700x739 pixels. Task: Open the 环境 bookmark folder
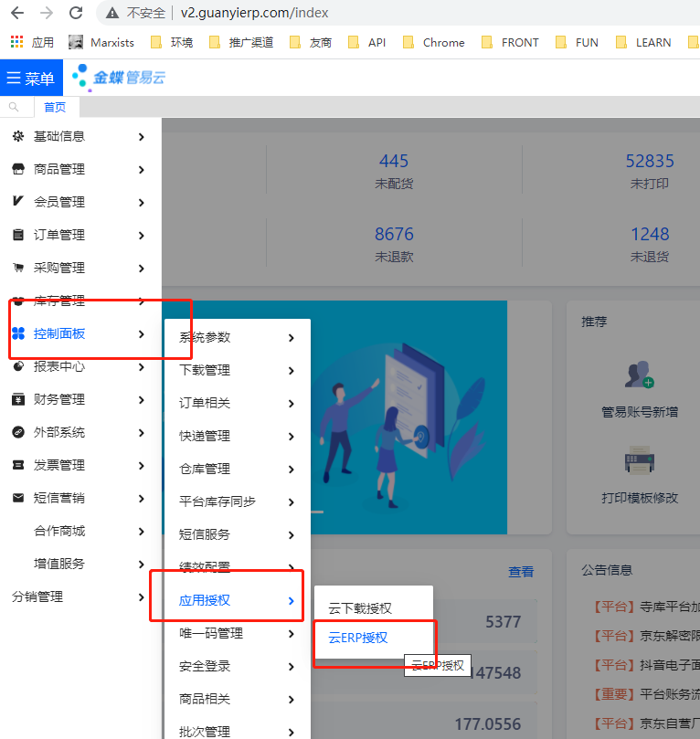pos(172,42)
